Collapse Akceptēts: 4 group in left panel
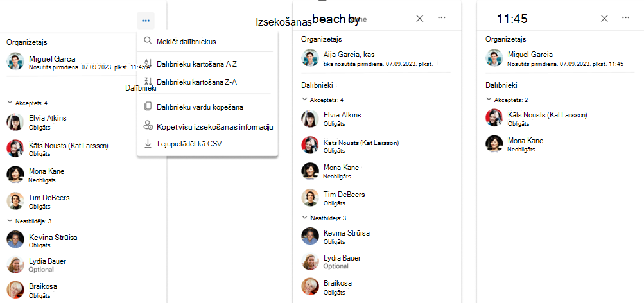This screenshot has height=303, width=644. click(x=10, y=103)
